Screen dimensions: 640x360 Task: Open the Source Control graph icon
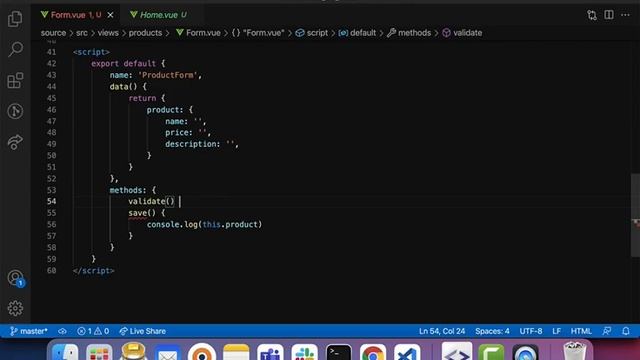coord(15,111)
